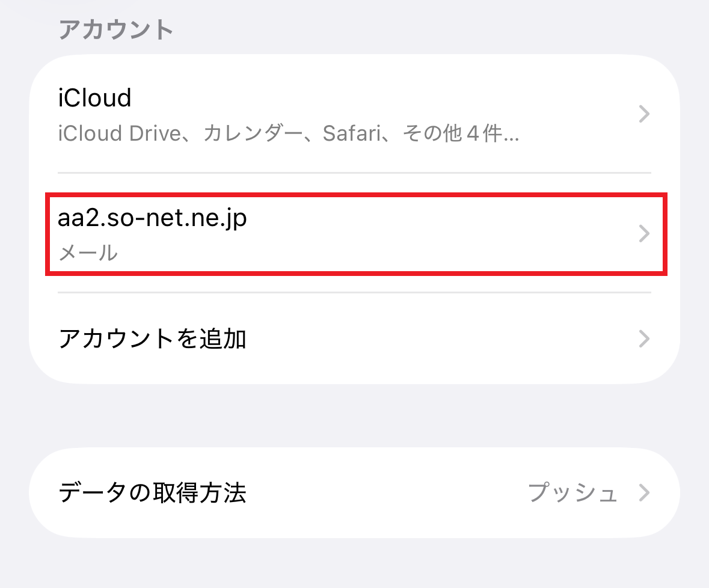
Task: Click chevron arrow beside プッシュ value
Action: [644, 493]
